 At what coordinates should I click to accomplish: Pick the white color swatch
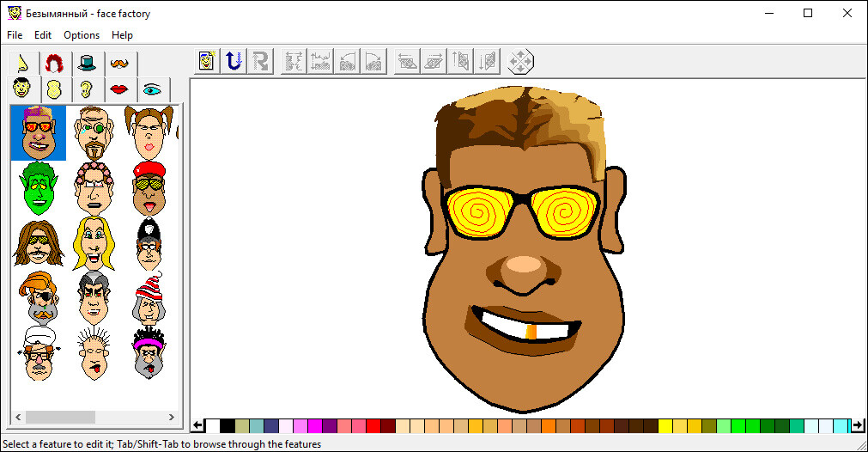pos(213,425)
